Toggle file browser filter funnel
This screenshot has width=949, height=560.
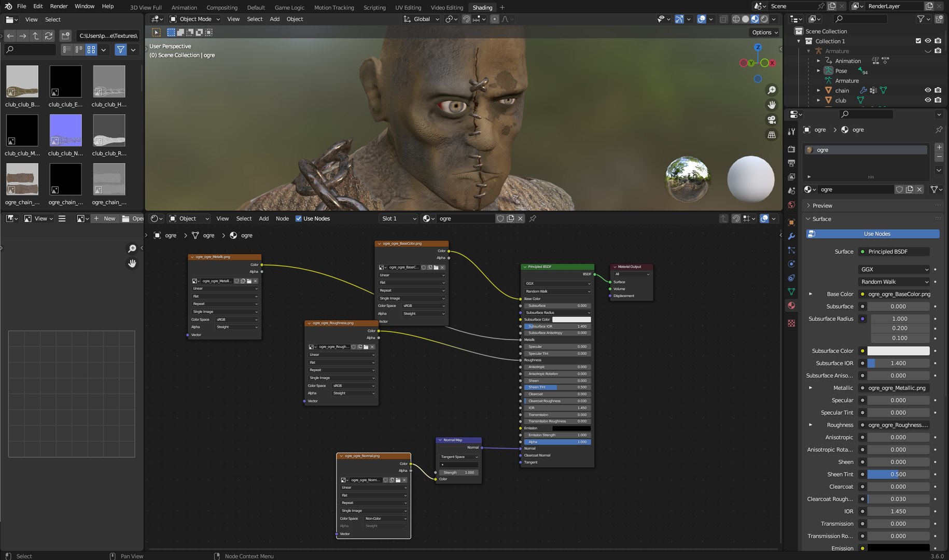click(121, 50)
